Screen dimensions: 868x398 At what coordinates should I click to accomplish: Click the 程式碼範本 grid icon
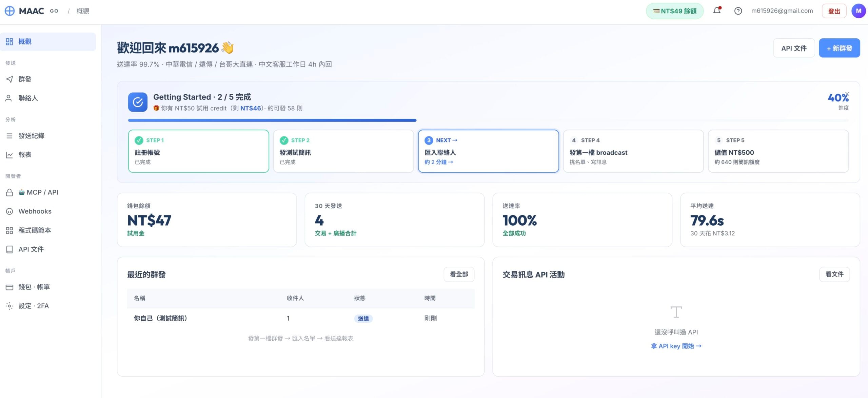pos(9,230)
